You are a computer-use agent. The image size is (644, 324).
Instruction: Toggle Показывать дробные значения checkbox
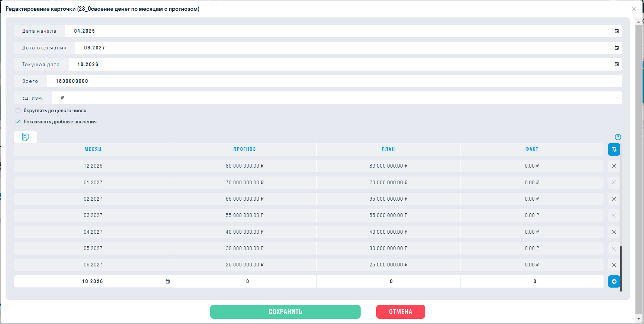pos(18,122)
